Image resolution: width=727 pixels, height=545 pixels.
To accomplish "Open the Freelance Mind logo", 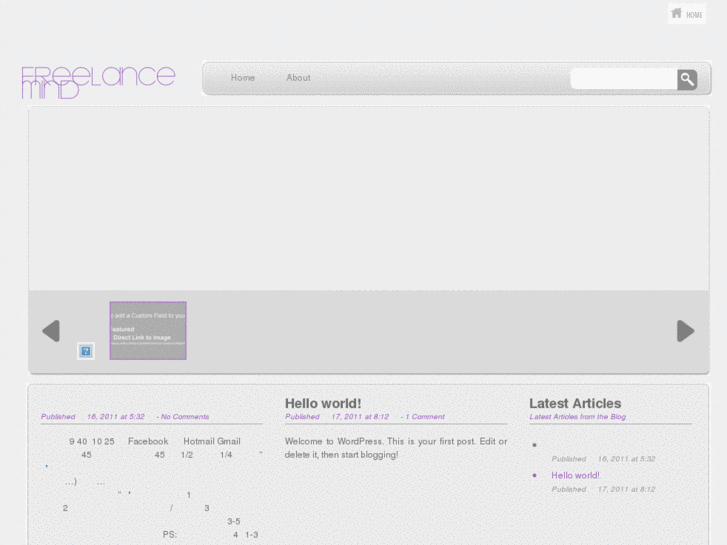I will pyautogui.click(x=98, y=82).
